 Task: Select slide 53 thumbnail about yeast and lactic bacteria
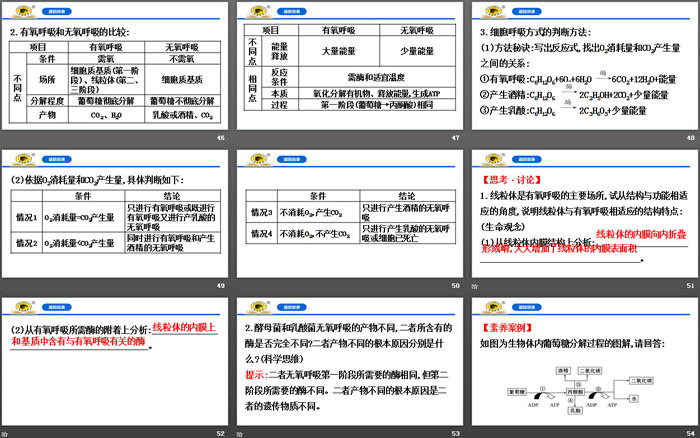pos(350,361)
